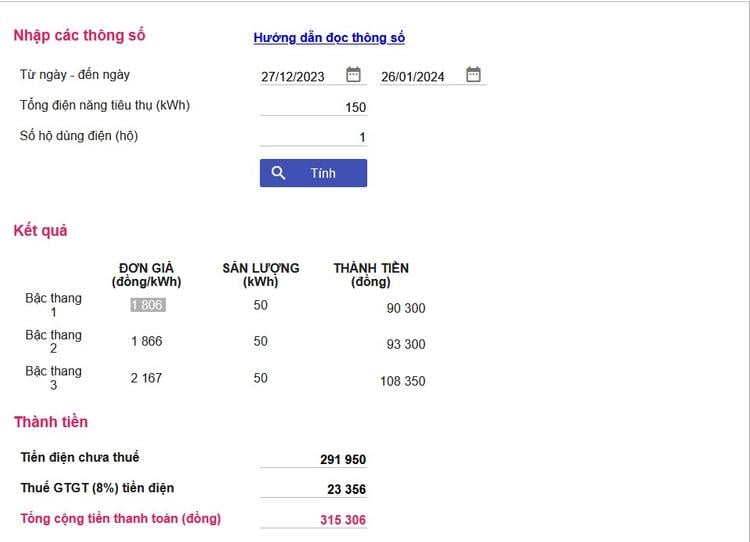Click the 'Nhập các thông số' heading

coord(79,36)
